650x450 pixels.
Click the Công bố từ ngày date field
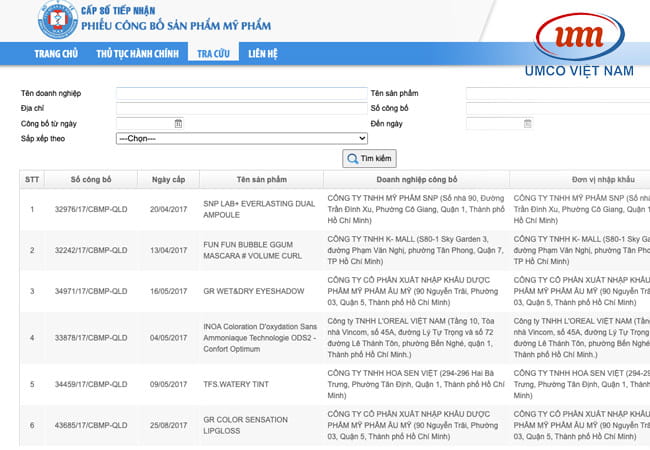[145, 123]
